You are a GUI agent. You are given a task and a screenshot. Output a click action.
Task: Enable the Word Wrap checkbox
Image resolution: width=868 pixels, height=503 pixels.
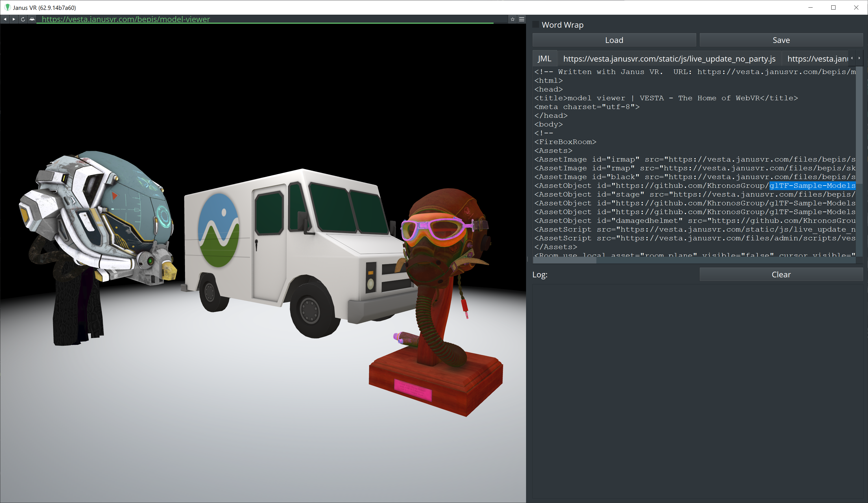536,25
